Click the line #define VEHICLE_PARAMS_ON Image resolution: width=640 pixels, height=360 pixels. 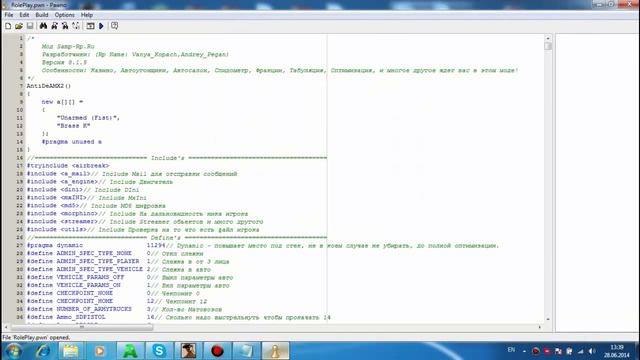click(x=128, y=285)
